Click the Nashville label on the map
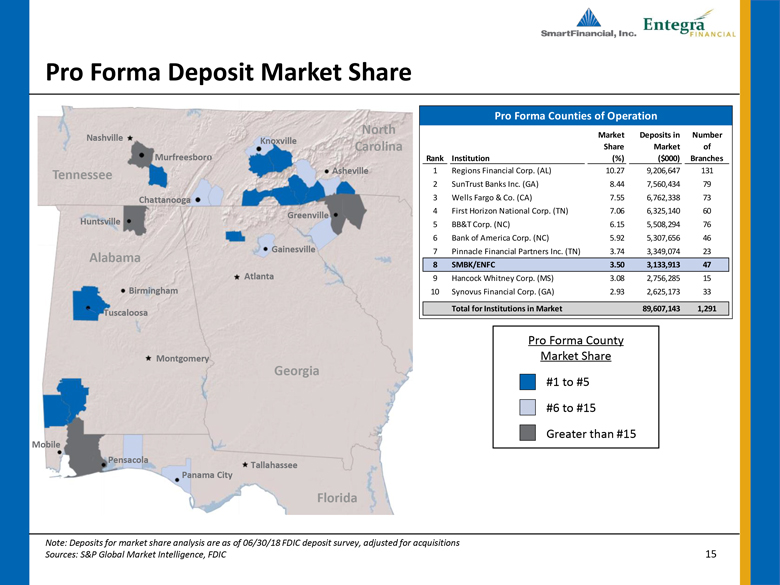780x585 pixels. [104, 138]
